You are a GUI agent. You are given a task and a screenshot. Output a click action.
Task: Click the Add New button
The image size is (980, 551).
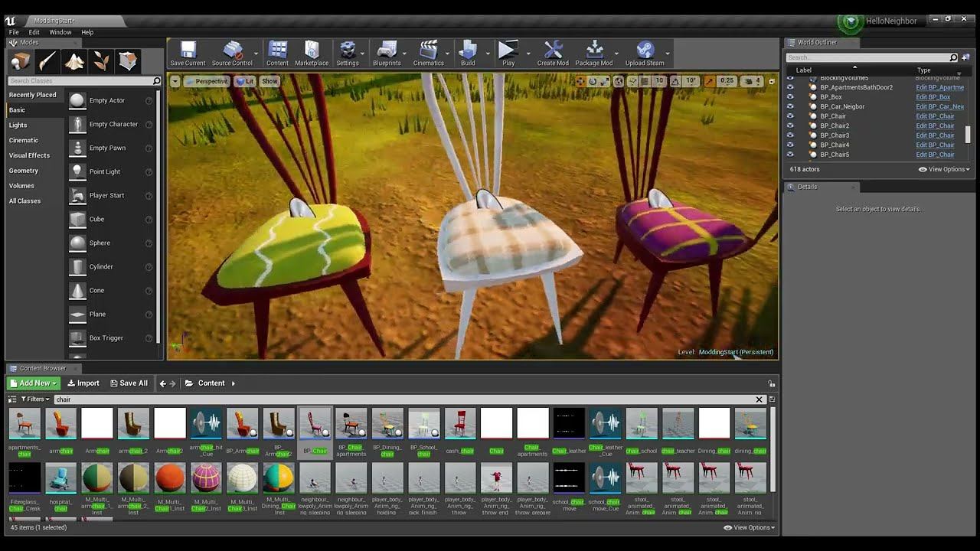pyautogui.click(x=34, y=383)
